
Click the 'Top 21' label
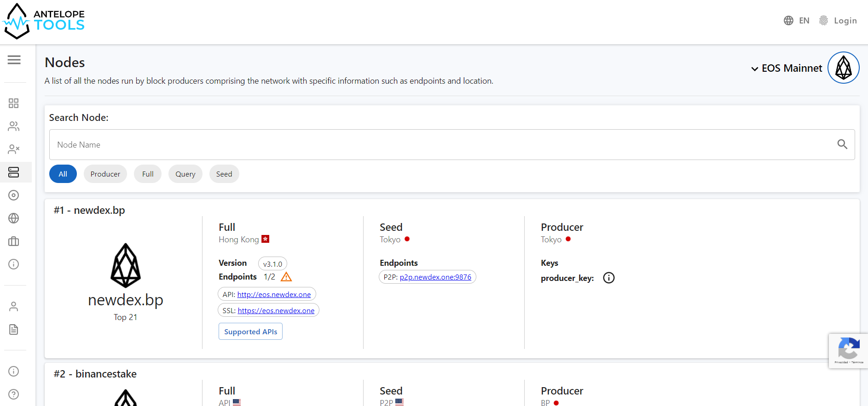125,317
